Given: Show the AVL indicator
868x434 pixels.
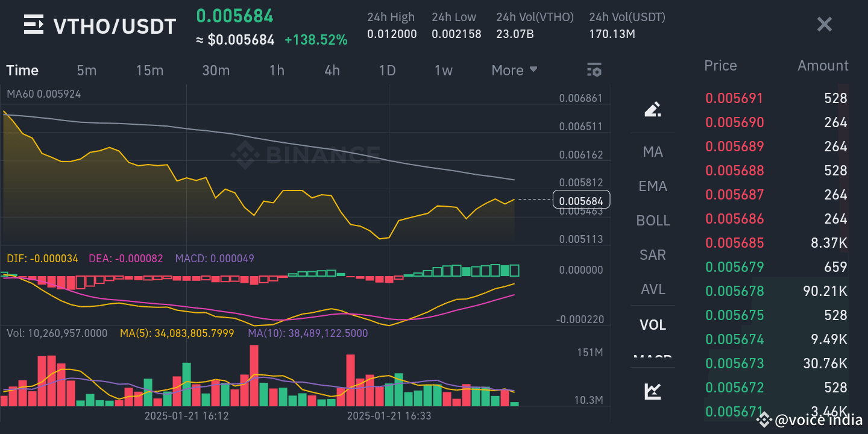Looking at the screenshot, I should [x=653, y=289].
